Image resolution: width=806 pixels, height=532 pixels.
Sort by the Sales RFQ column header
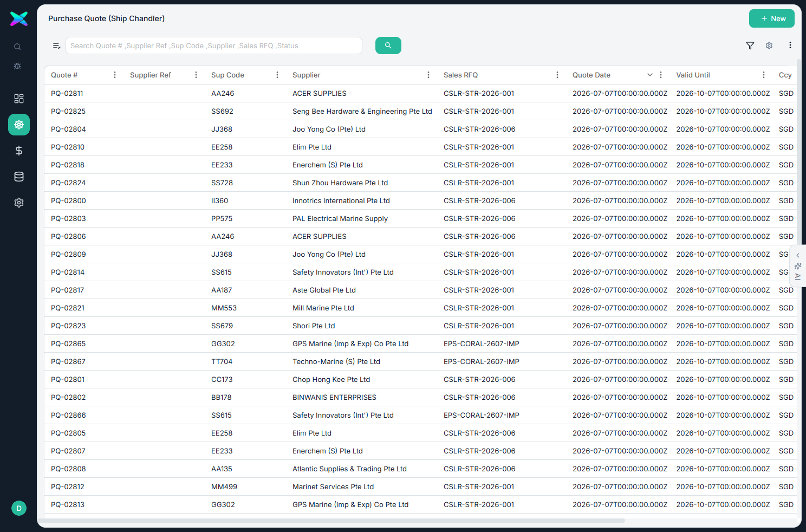461,75
